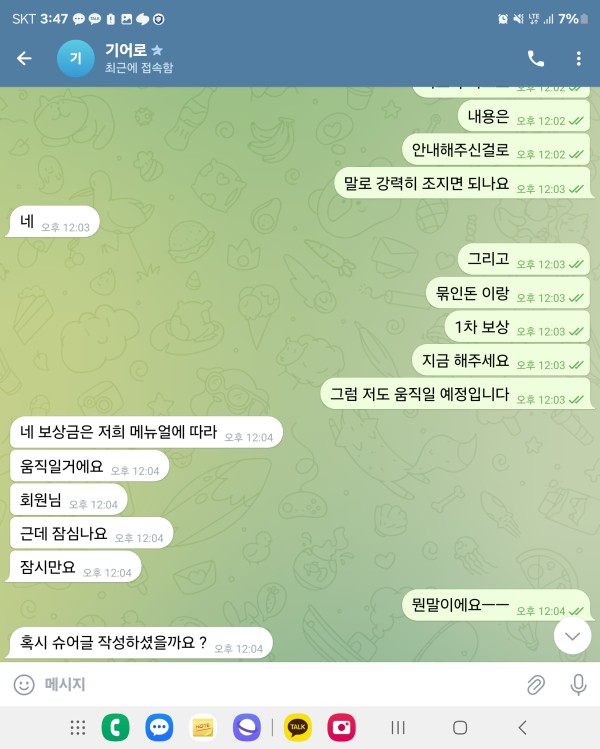This screenshot has width=600, height=749.
Task: Open the blue Messages app icon
Action: pos(159,728)
